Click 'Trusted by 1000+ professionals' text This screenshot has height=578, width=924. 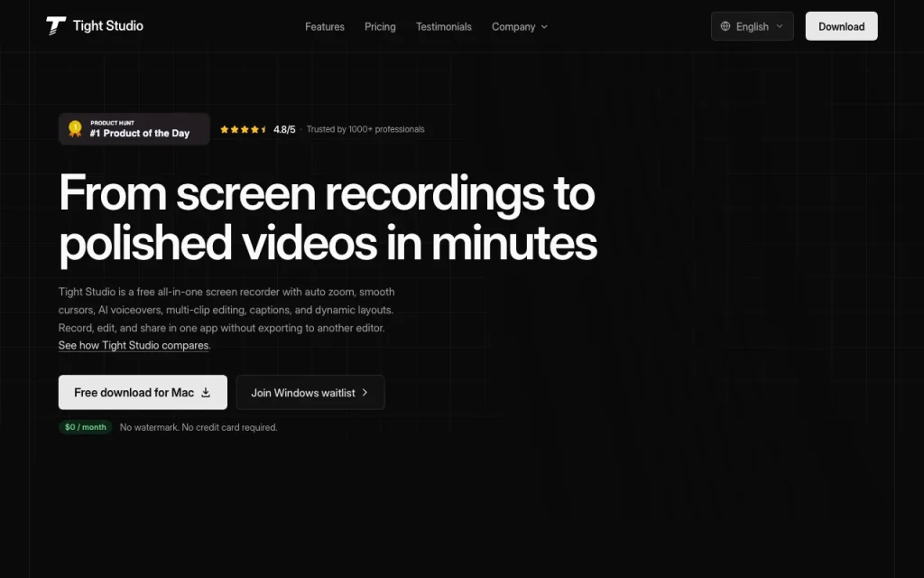[x=365, y=129]
